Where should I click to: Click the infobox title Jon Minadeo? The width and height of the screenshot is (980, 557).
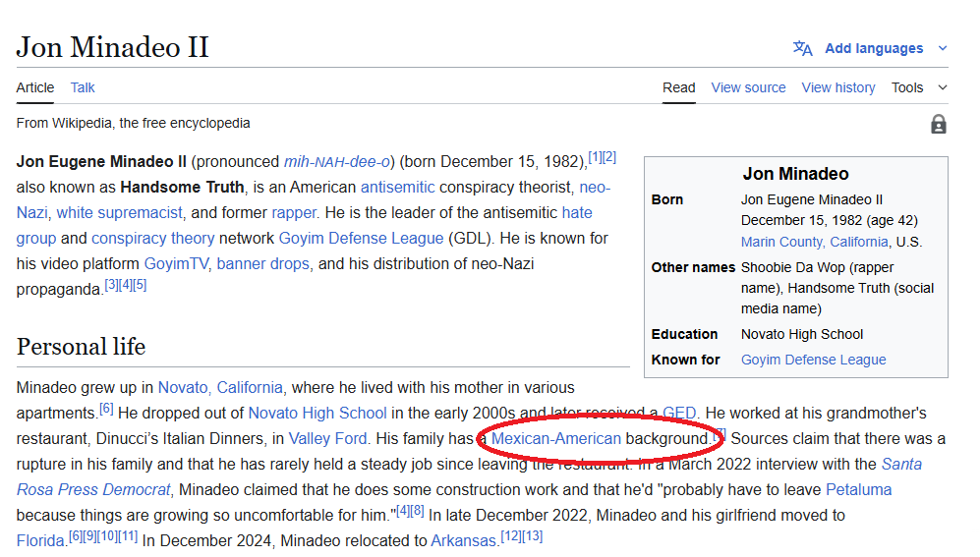795,174
